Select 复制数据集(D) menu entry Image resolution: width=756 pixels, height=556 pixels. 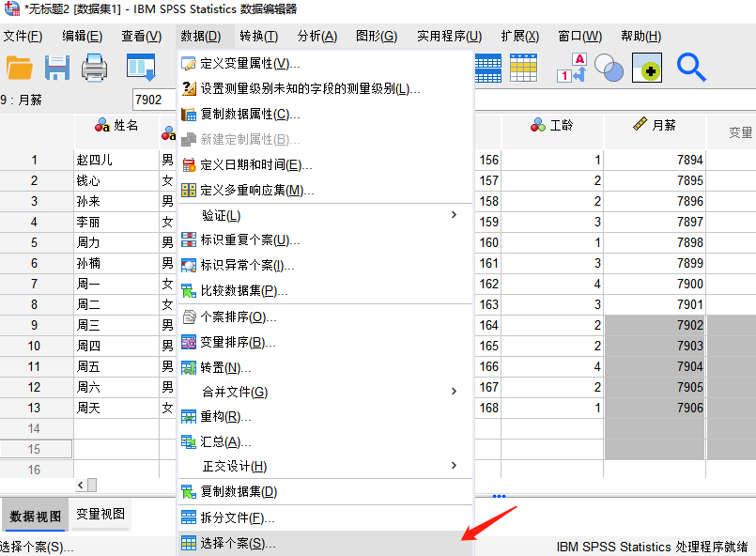(x=325, y=492)
